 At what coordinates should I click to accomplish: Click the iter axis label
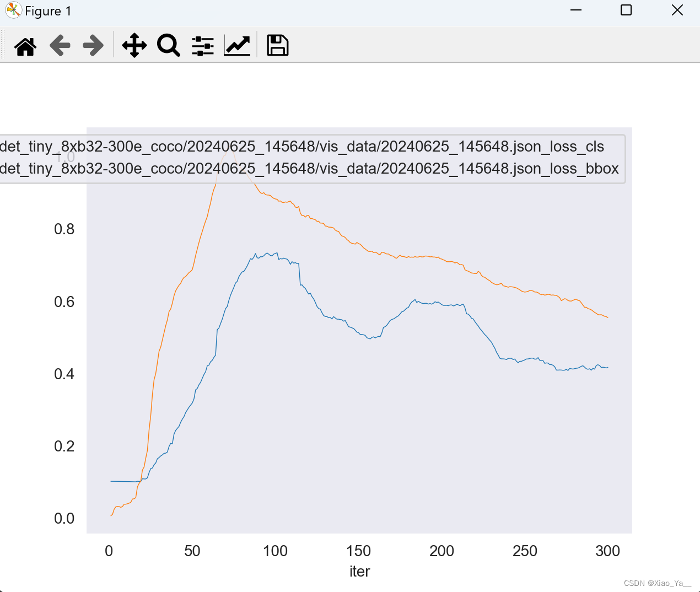(359, 572)
